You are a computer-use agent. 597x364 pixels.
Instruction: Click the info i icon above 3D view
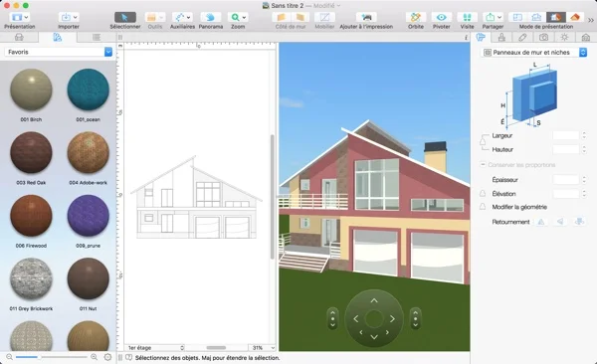pyautogui.click(x=466, y=38)
